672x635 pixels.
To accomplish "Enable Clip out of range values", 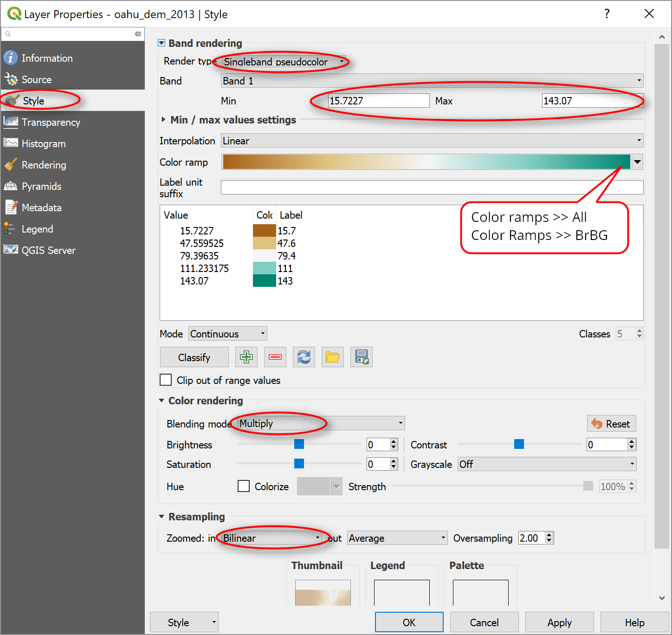I will click(166, 380).
